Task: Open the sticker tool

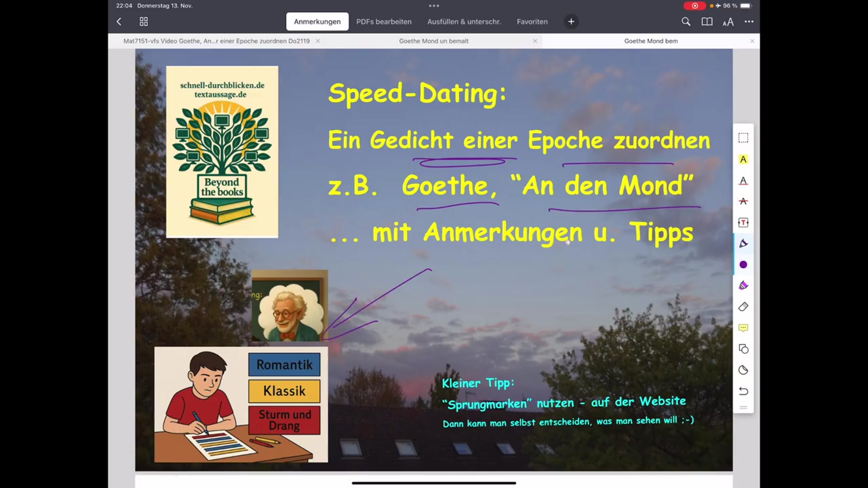Action: (743, 370)
